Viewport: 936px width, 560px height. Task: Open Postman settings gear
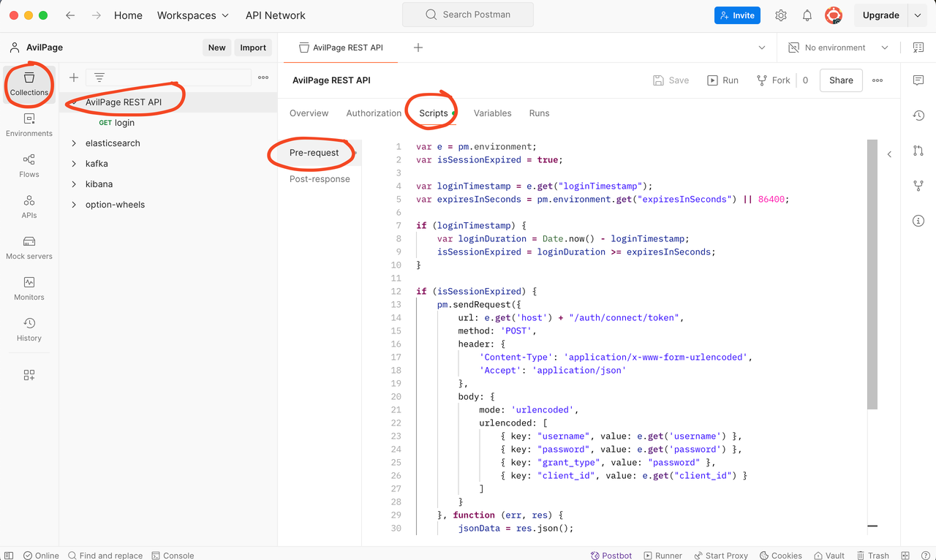781,15
